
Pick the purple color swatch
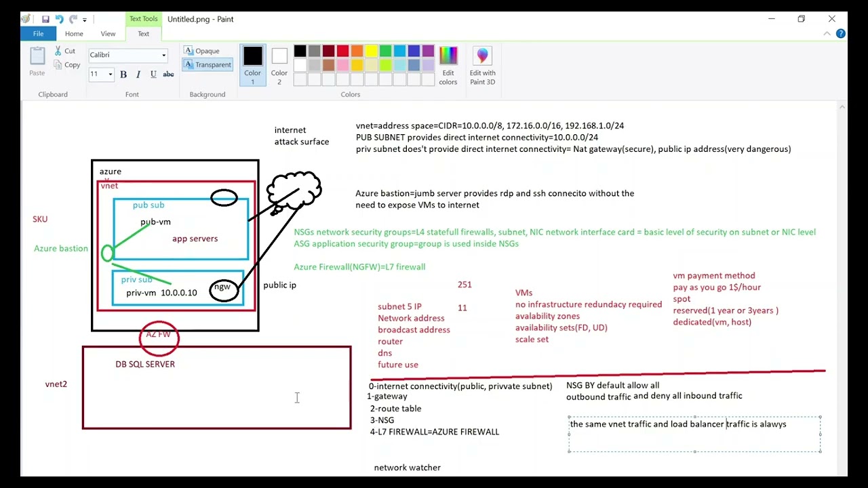point(428,51)
